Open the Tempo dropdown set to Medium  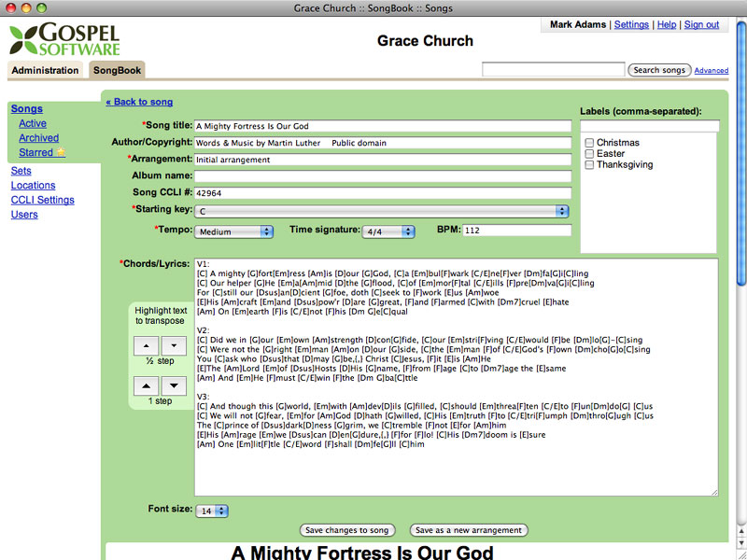(233, 231)
